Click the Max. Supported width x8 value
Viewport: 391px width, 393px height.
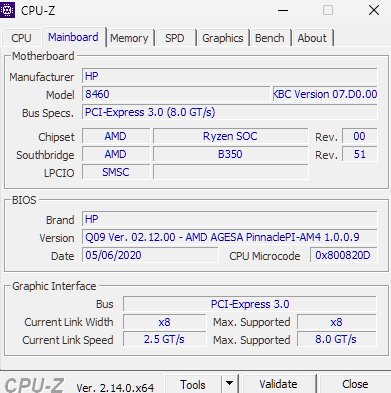(x=337, y=322)
